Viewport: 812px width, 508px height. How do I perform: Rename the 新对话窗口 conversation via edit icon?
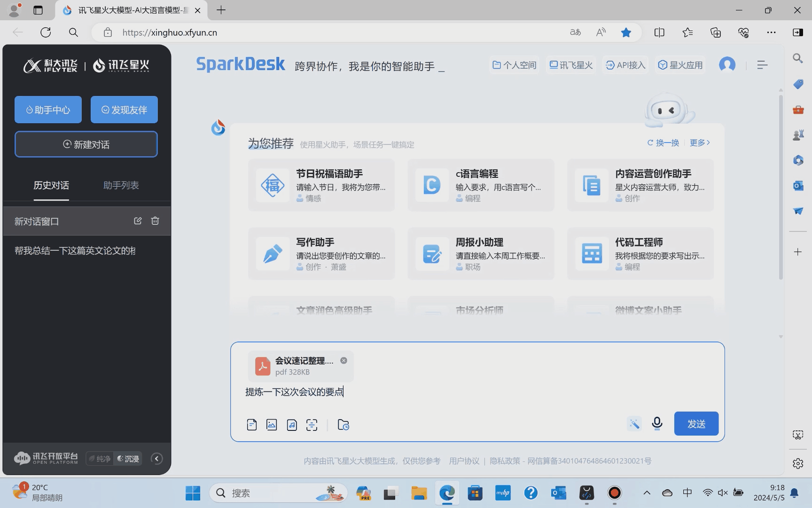138,221
